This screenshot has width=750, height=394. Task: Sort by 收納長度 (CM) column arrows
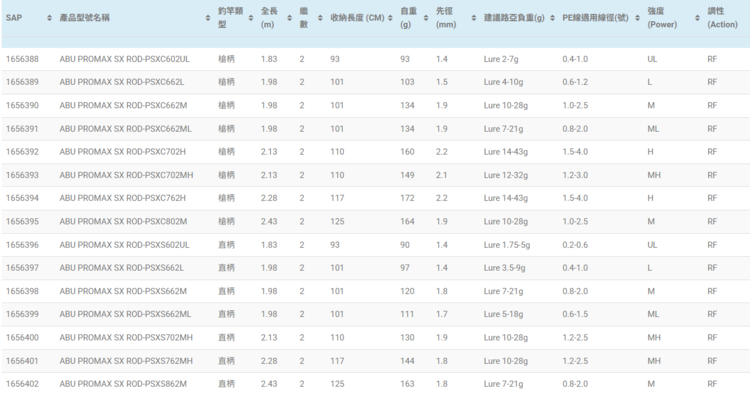click(x=390, y=18)
